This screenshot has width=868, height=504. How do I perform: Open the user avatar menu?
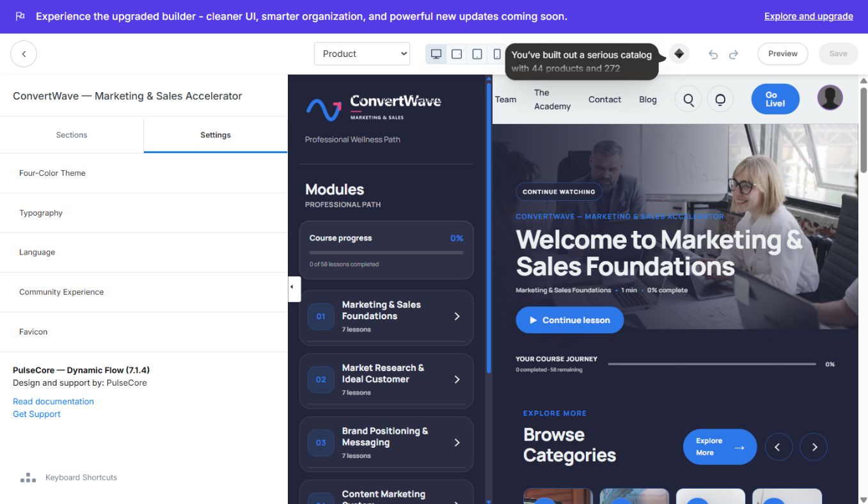click(830, 97)
